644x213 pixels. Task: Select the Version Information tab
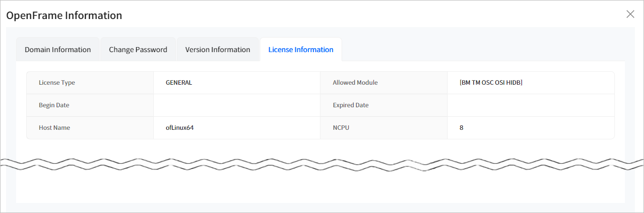[x=218, y=50]
